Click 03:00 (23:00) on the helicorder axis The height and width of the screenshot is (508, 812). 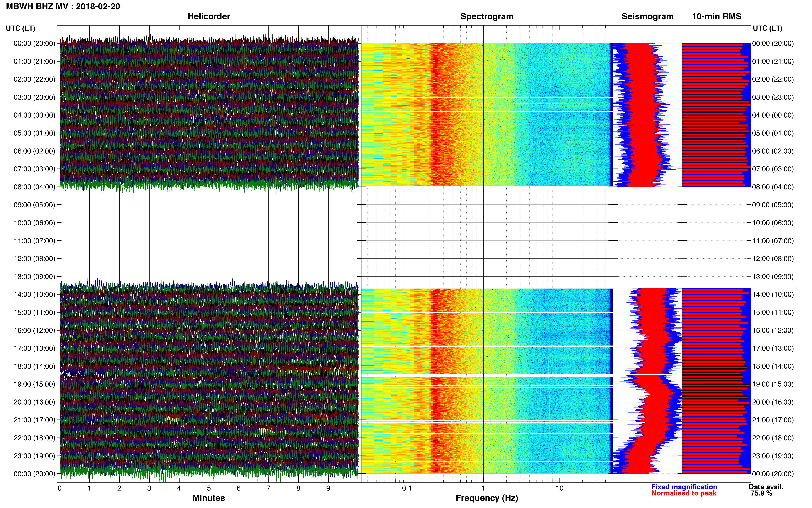(x=34, y=97)
